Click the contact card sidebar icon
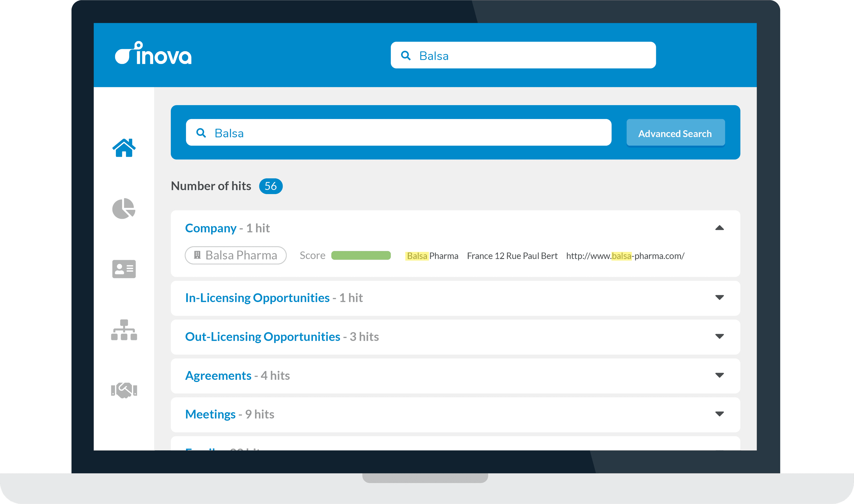 tap(124, 269)
